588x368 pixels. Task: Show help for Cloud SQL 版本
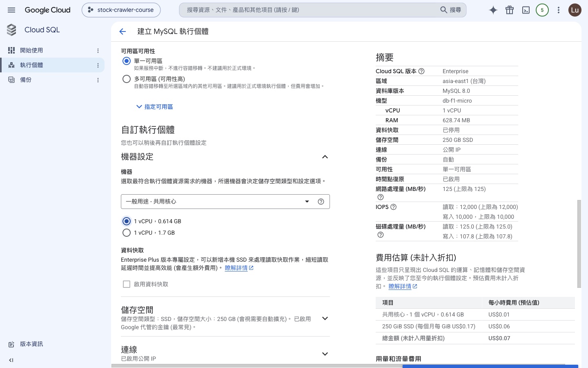pos(421,71)
